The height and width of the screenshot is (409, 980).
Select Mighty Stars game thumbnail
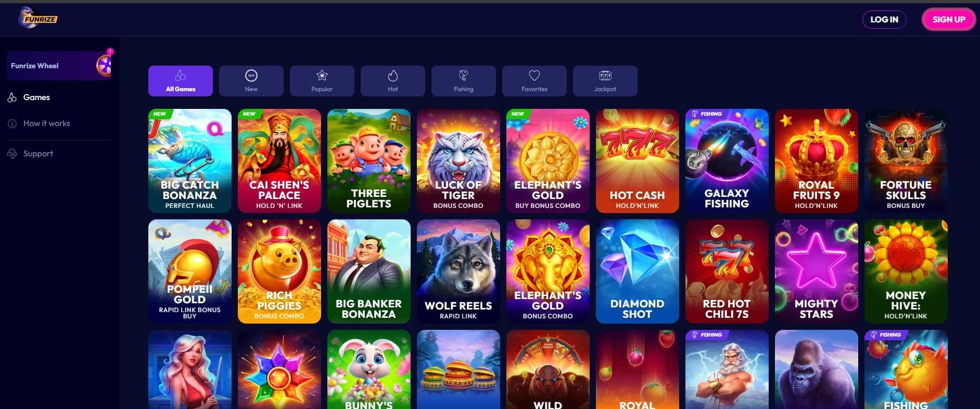tap(817, 271)
